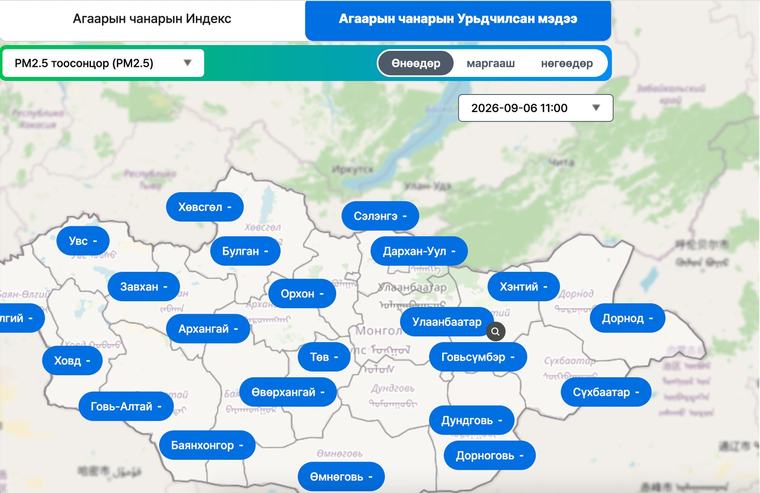Click the Өмнөговь province marker
760x493 pixels.
click(341, 477)
